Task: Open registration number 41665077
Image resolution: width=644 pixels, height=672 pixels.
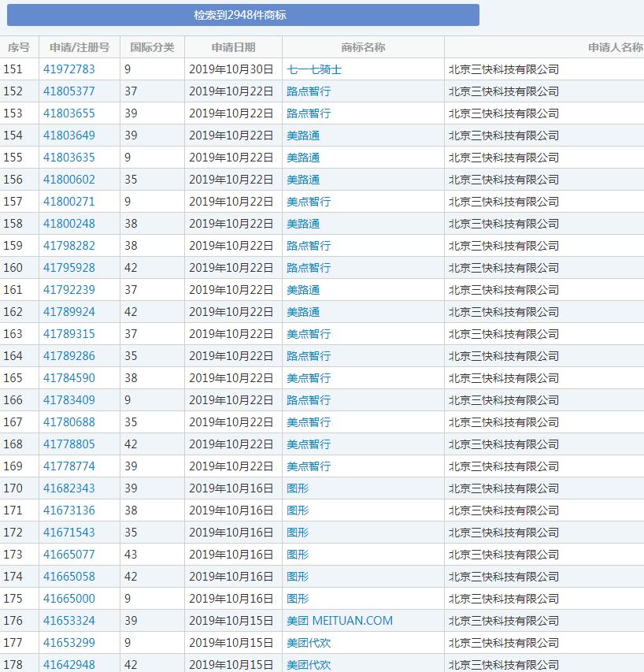Action: (69, 555)
